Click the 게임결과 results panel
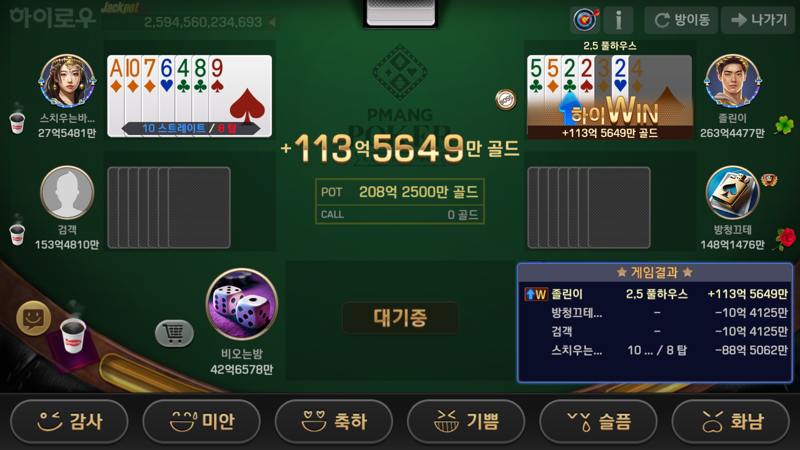The image size is (800, 450). tap(655, 322)
